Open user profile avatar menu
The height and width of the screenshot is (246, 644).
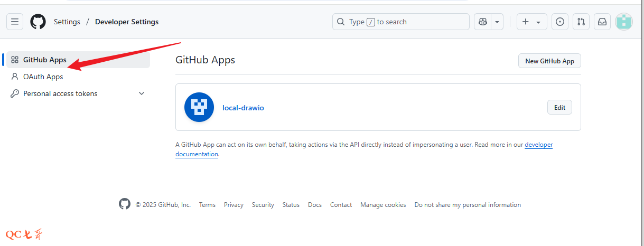coord(624,22)
